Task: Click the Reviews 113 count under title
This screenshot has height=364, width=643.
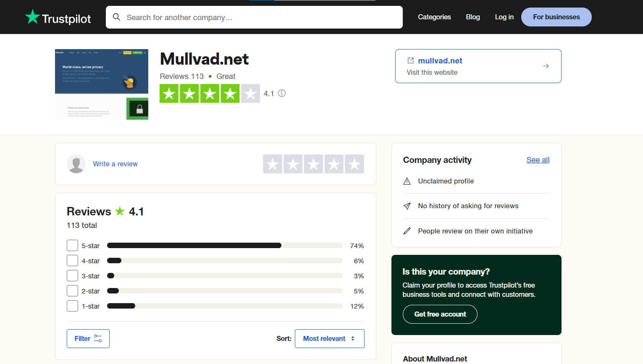Action: click(182, 76)
